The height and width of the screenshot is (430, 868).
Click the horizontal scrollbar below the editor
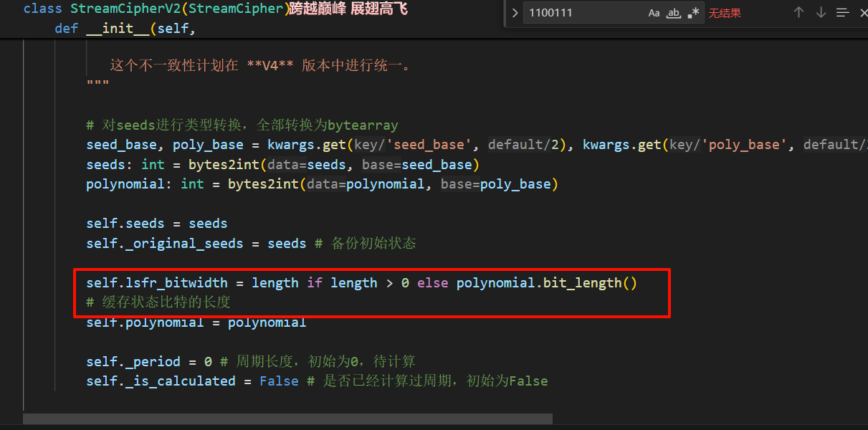pyautogui.click(x=287, y=419)
